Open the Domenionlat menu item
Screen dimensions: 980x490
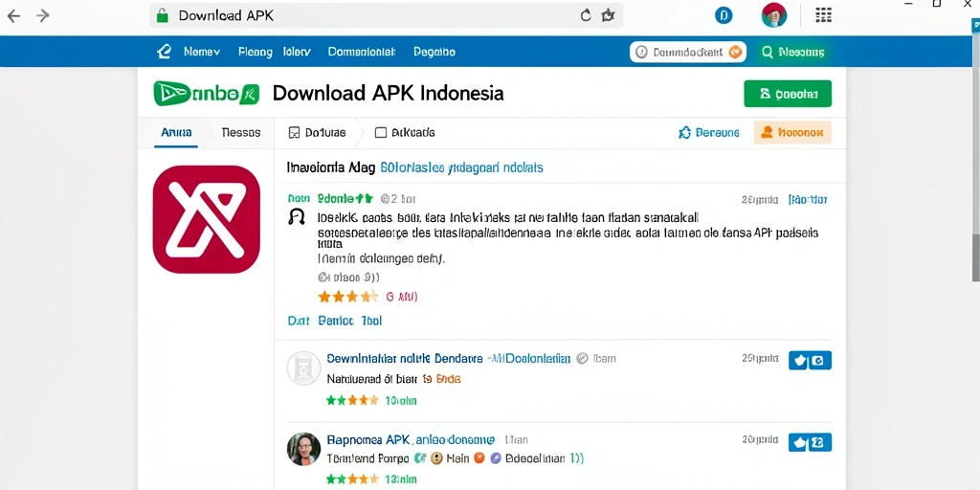[x=362, y=52]
